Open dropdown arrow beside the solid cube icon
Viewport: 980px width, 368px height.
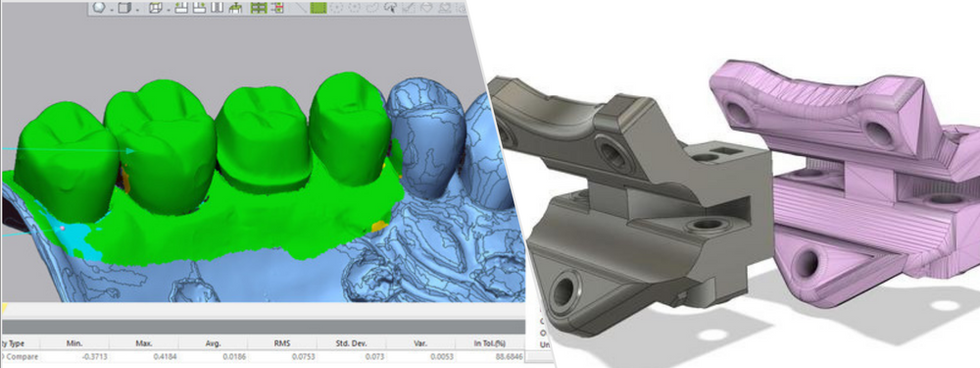click(137, 10)
